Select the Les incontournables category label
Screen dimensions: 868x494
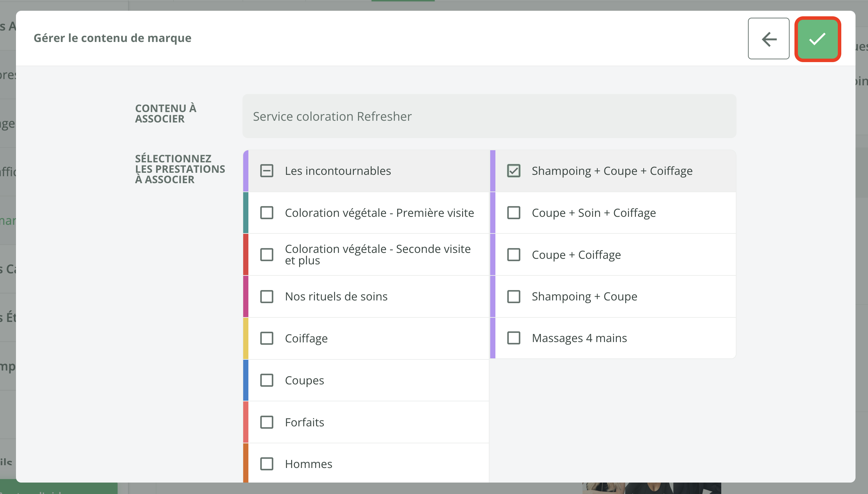[x=338, y=171]
